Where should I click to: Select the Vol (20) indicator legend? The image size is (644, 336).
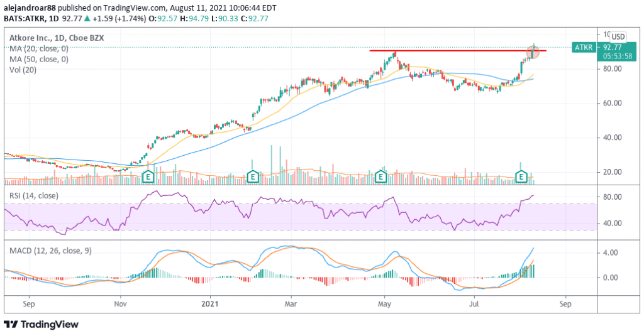click(23, 70)
